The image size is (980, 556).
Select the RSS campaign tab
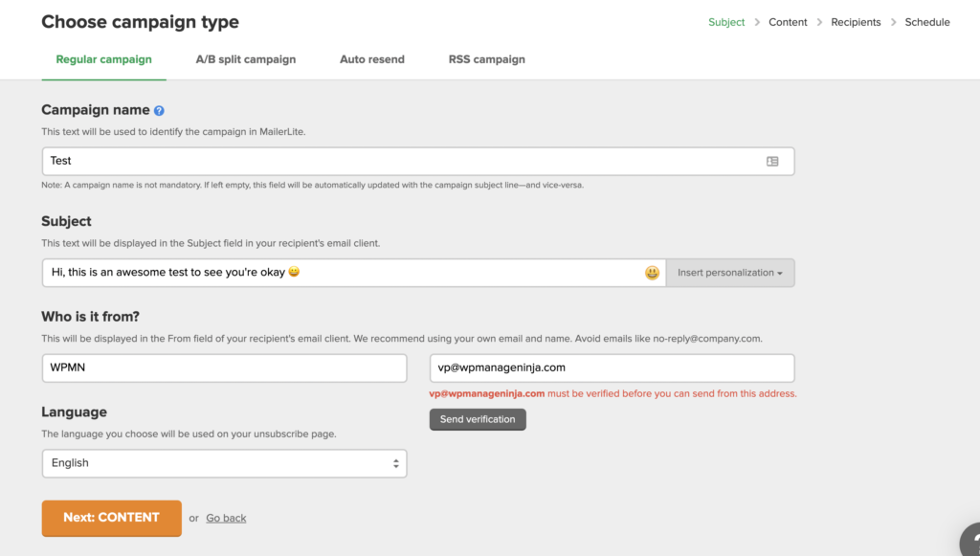(x=486, y=58)
